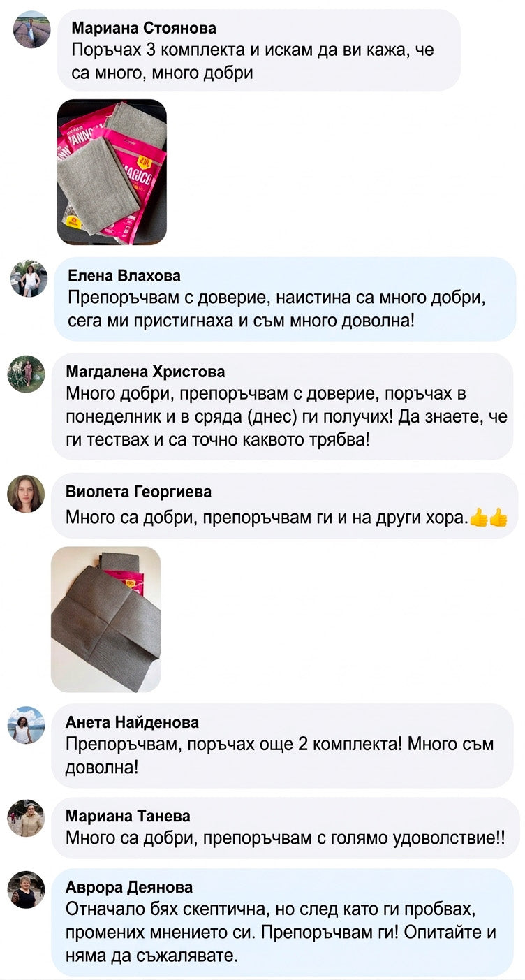Open the name link Елена Влахова
This screenshot has width=525, height=980.
pos(124,275)
